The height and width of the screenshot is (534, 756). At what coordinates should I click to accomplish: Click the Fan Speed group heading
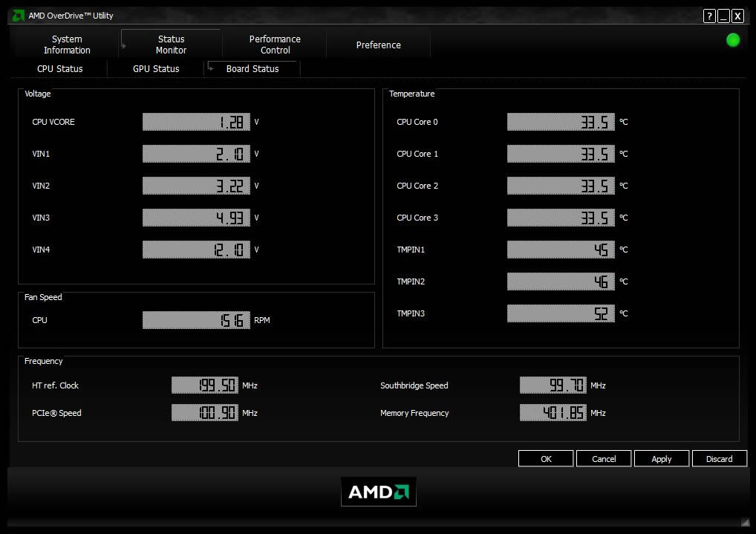point(43,297)
